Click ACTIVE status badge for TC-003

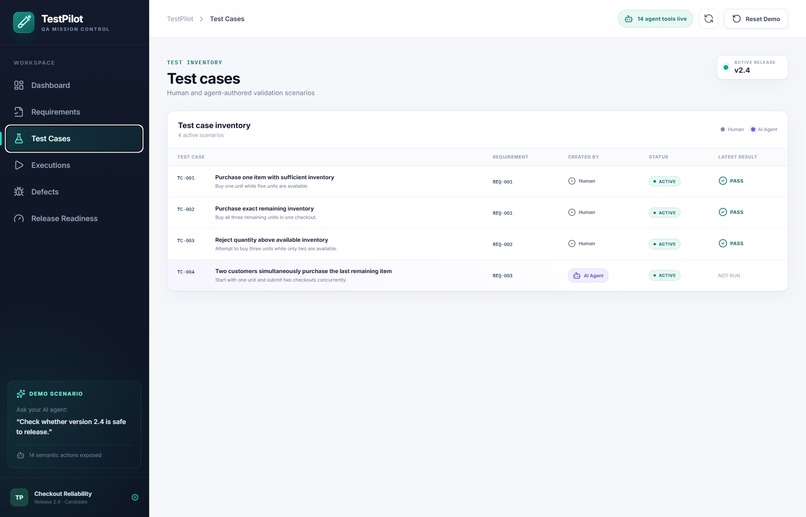(x=665, y=244)
